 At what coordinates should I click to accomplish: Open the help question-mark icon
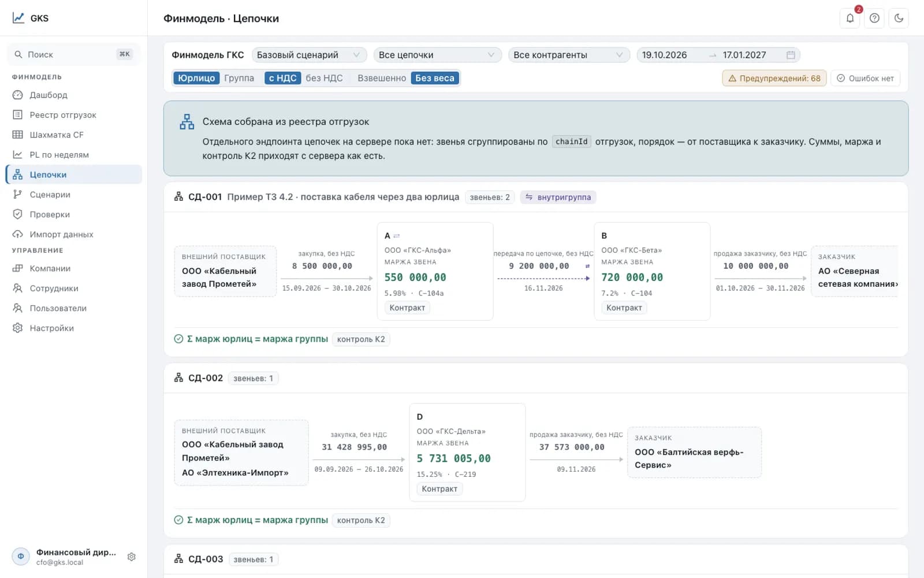click(874, 18)
